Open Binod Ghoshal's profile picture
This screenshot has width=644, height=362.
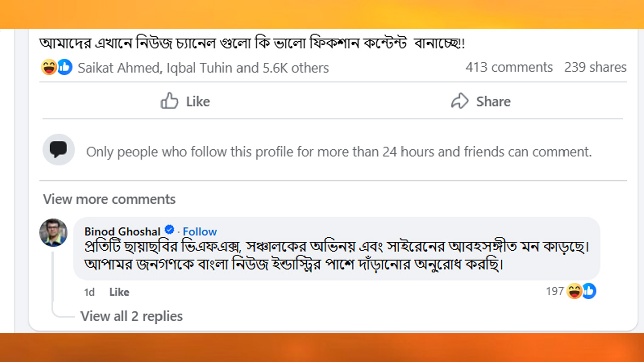tap(54, 233)
